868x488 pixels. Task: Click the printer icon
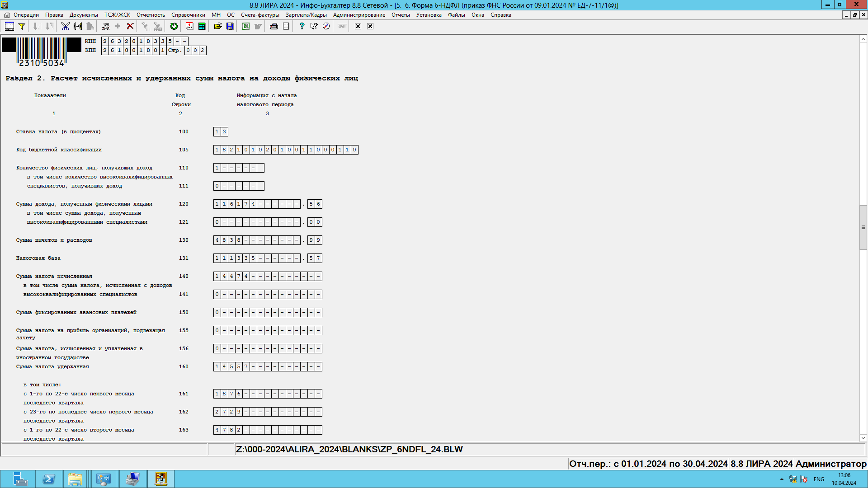(274, 26)
